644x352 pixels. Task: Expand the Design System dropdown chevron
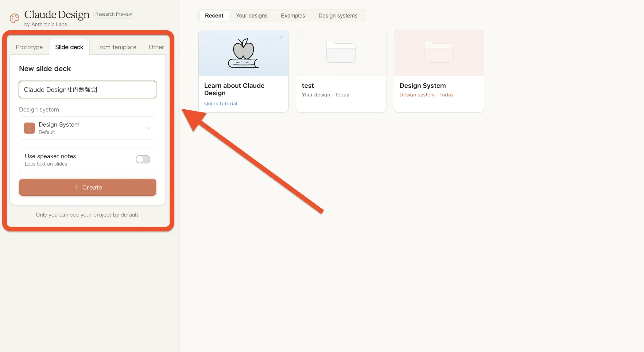[x=149, y=128]
